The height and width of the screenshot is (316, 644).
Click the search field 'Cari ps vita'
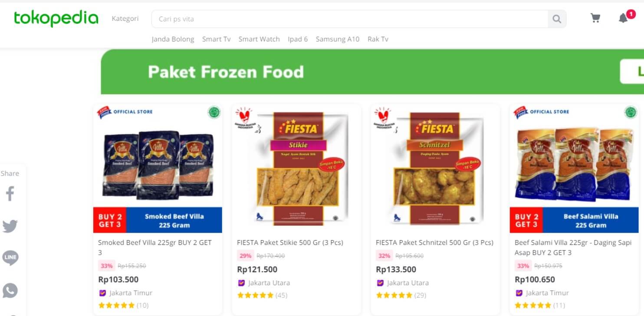tap(350, 19)
